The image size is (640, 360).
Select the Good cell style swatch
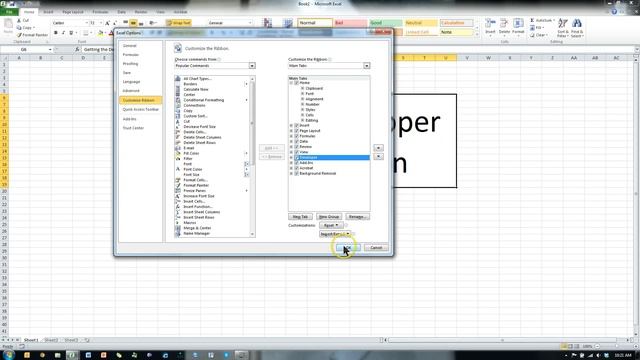(386, 23)
